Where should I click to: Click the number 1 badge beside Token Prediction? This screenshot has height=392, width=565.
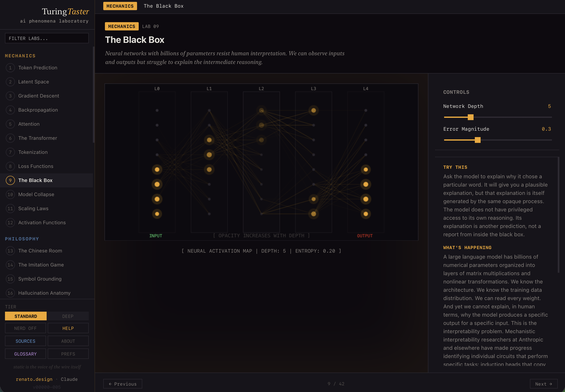tap(10, 68)
